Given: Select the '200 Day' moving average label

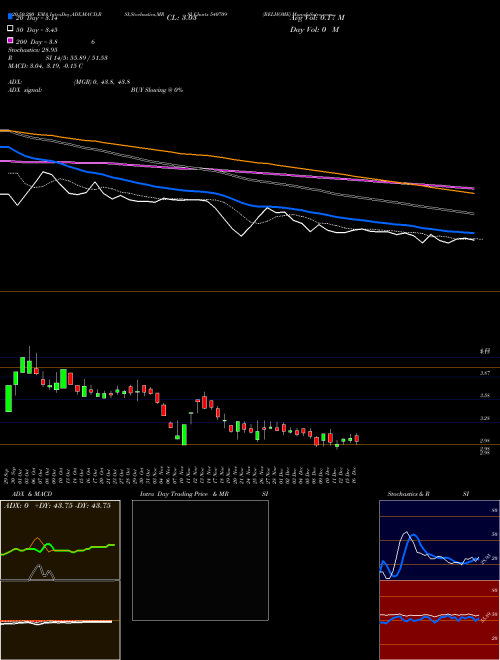Looking at the screenshot, I should (x=37, y=42).
